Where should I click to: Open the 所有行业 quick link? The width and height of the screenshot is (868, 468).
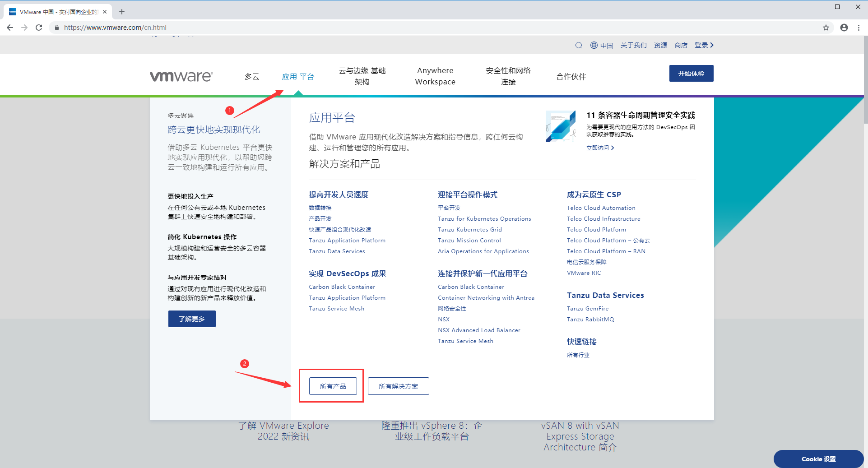(x=578, y=355)
